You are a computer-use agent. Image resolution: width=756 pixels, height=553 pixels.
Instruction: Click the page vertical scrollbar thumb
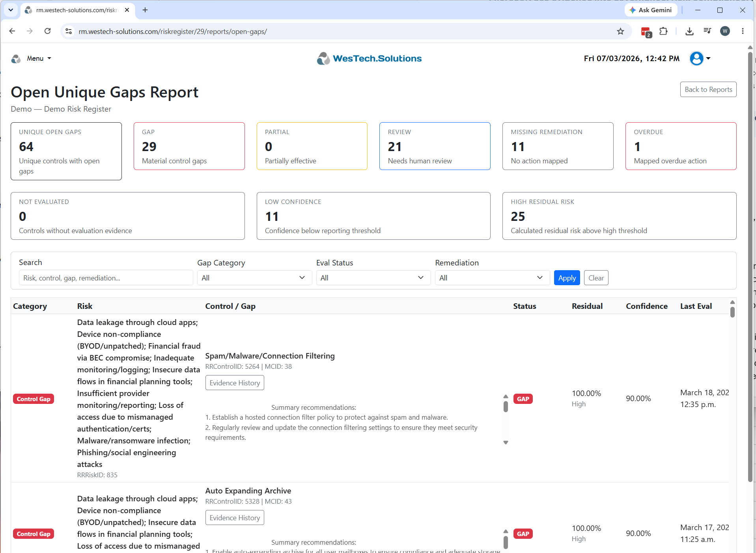(750, 266)
